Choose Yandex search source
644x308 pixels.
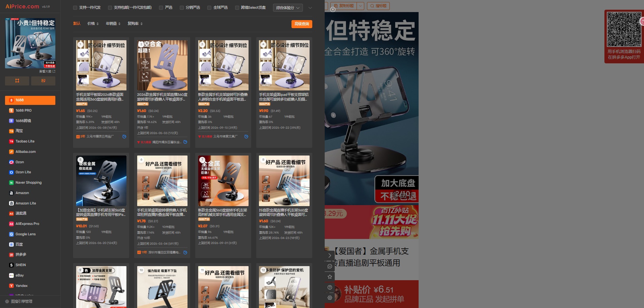(x=30, y=286)
